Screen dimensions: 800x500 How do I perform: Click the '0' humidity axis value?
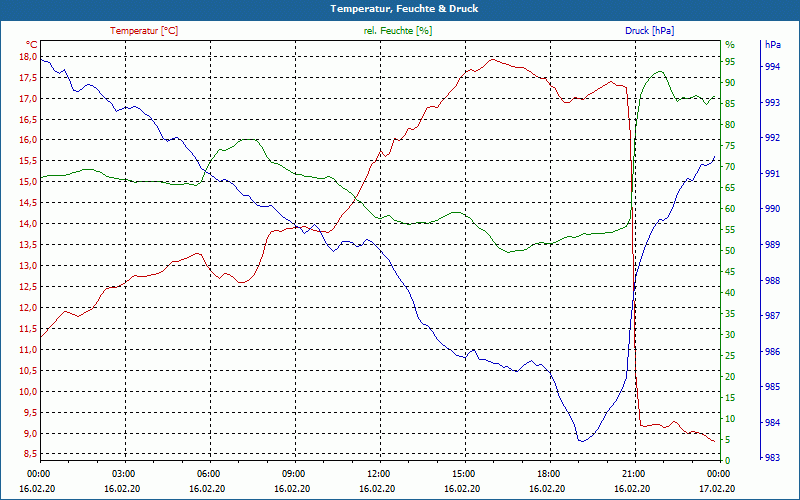(728, 460)
